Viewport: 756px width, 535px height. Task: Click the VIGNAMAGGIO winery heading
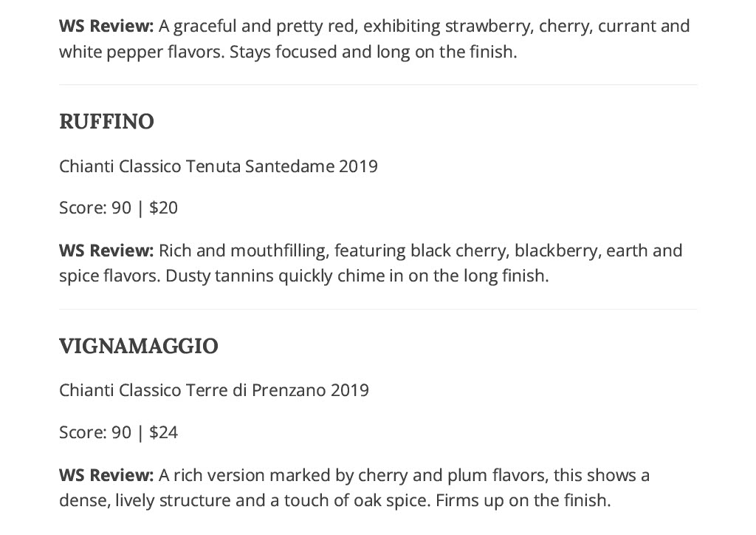139,346
